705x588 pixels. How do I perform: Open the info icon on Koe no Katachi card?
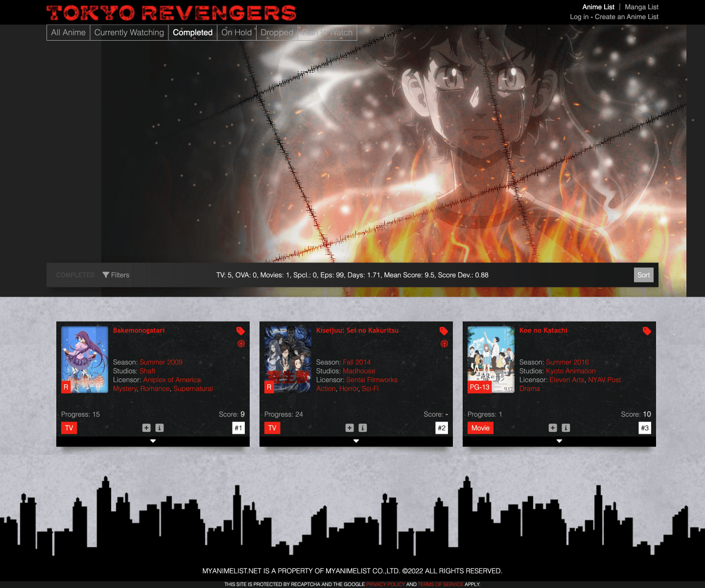pos(566,428)
